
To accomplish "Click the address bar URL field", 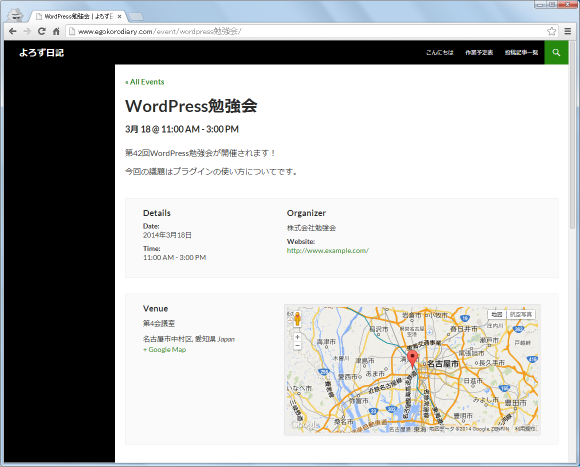I will pyautogui.click(x=307, y=31).
